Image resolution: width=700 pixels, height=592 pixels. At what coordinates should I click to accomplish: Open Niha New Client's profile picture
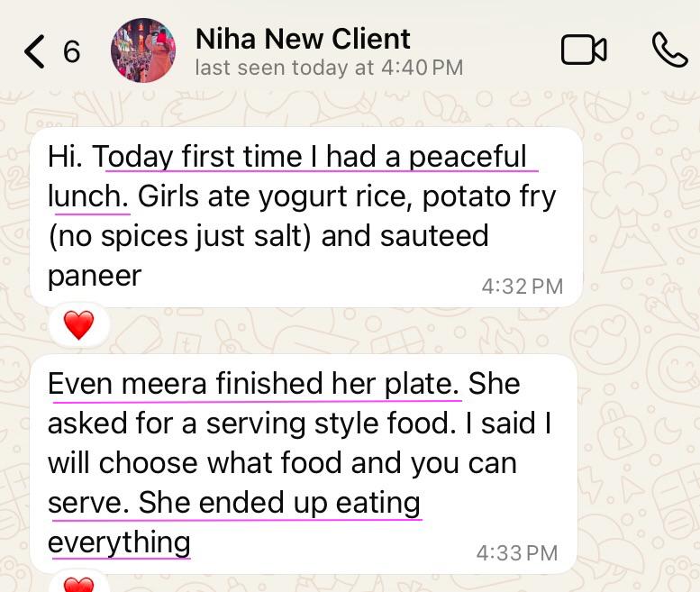(x=143, y=50)
